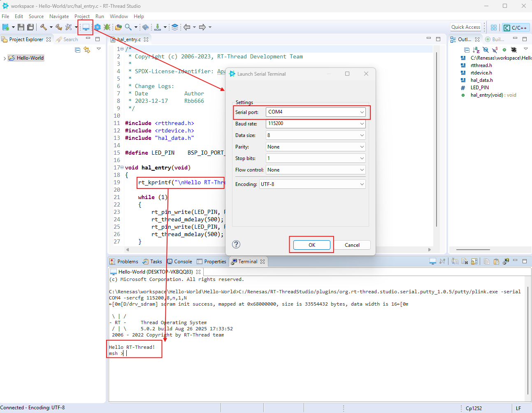Toggle hiding fields in the Outline view
Image resolution: width=532 pixels, height=413 pixels.
coord(486,49)
